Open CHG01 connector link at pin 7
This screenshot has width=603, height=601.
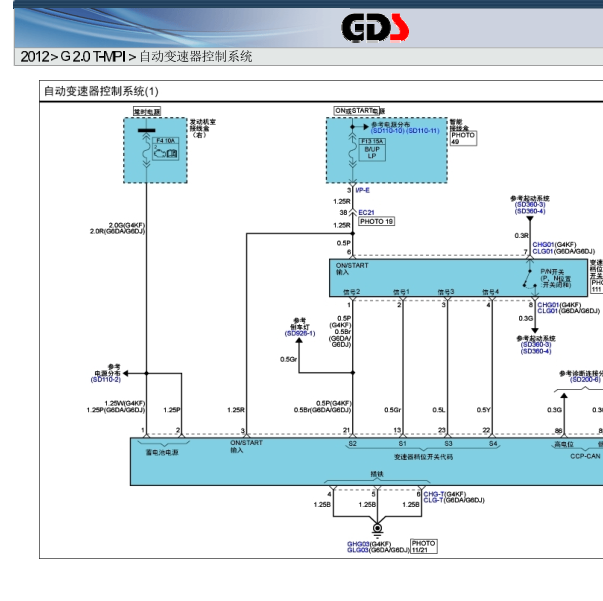click(x=543, y=245)
